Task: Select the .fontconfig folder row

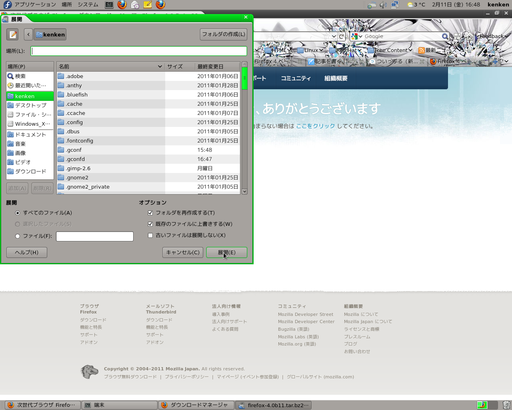Action: [148, 141]
